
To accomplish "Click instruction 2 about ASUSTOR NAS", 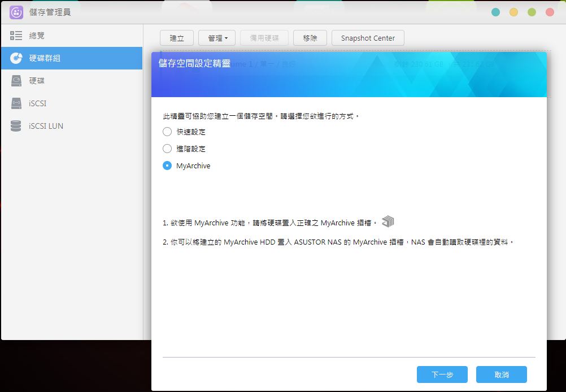I will click(338, 242).
